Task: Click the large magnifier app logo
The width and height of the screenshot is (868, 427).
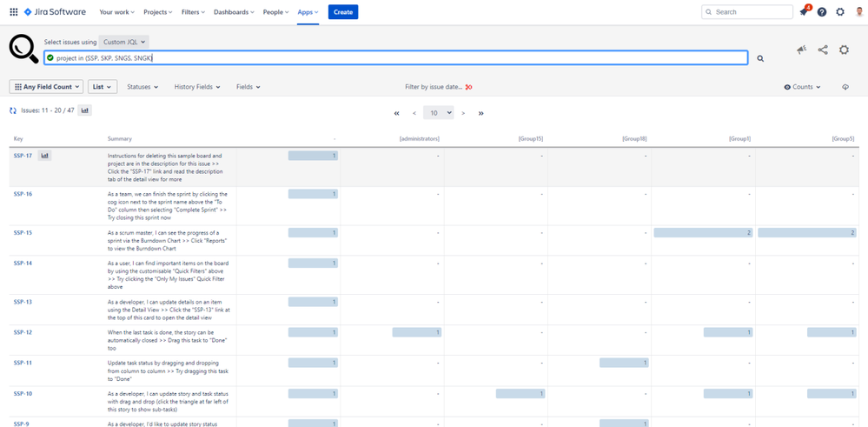Action: tap(23, 49)
